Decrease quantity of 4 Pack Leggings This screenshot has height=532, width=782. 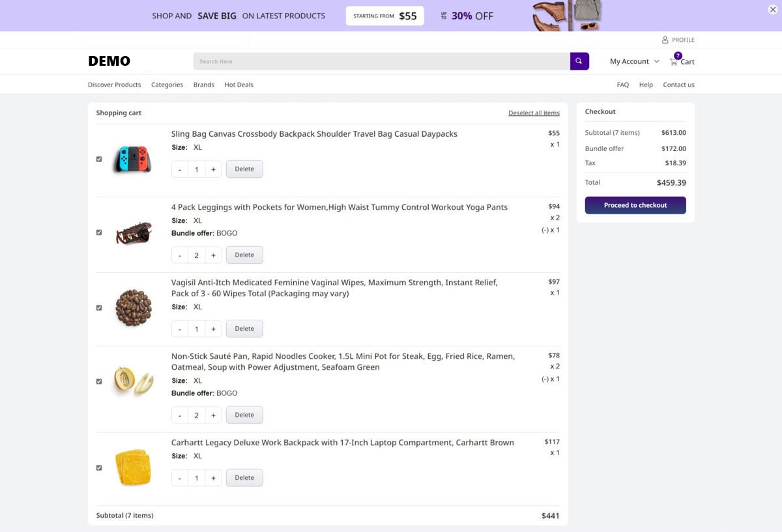pyautogui.click(x=180, y=255)
